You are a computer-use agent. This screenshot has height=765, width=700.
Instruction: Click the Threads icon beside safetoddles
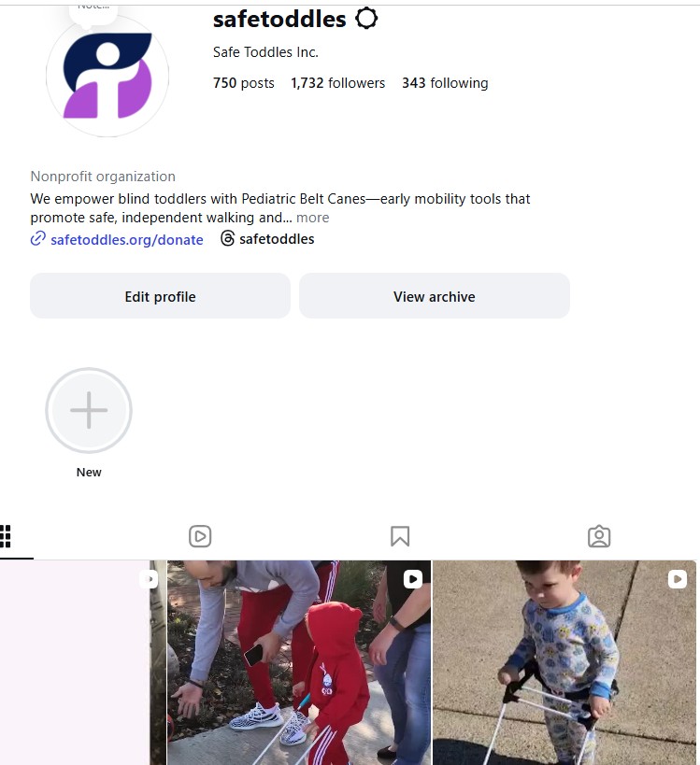click(x=227, y=238)
